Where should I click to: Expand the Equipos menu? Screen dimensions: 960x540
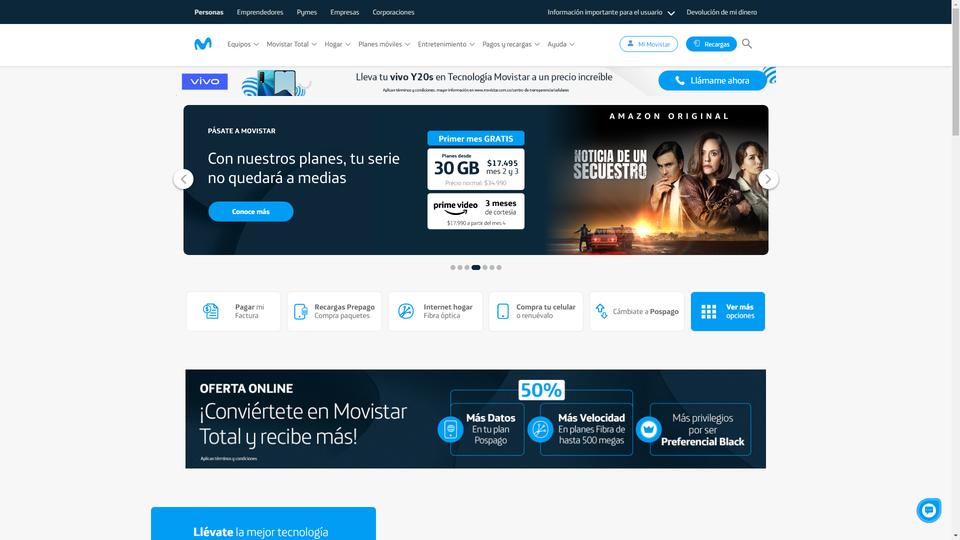[243, 44]
